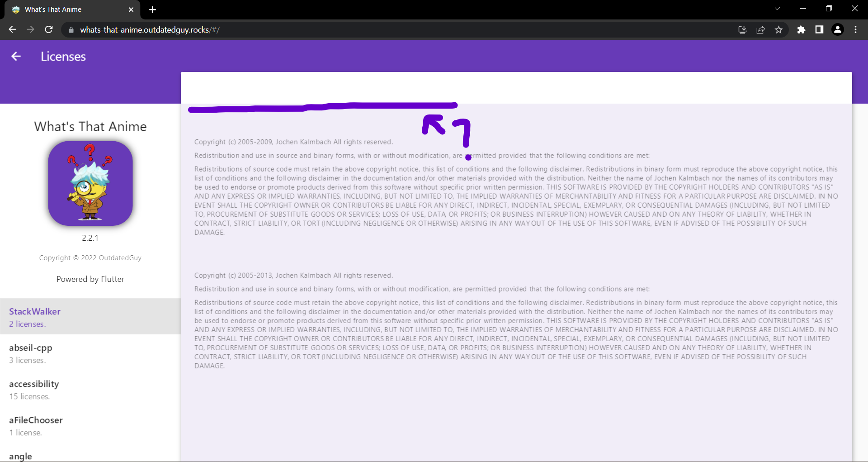
Task: Open the browser side panel icon
Action: [x=820, y=29]
